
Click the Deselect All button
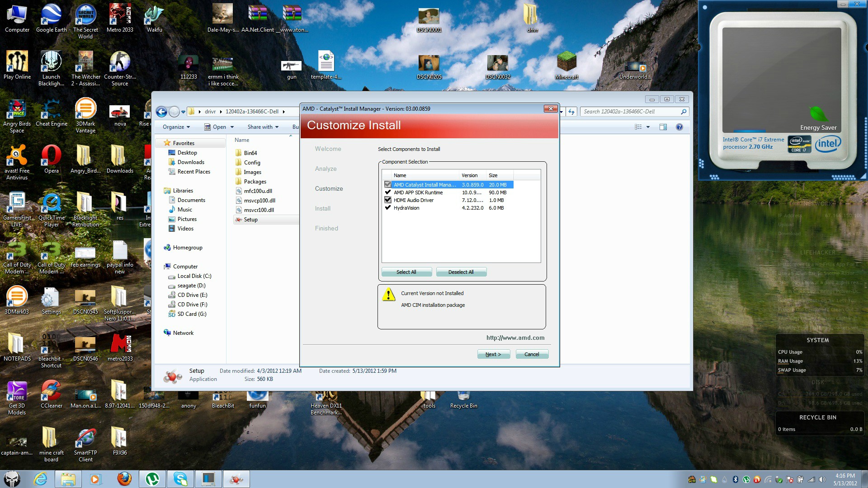tap(461, 272)
